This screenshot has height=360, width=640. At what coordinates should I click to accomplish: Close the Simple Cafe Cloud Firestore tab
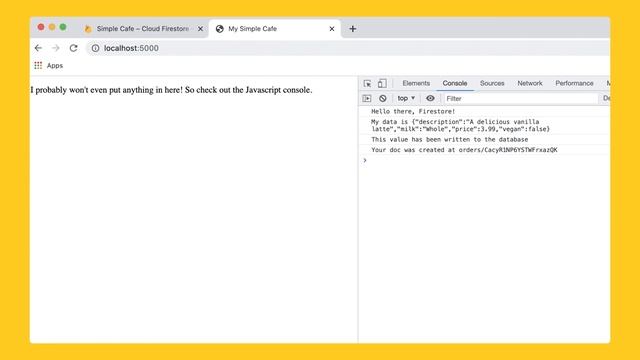click(200, 29)
